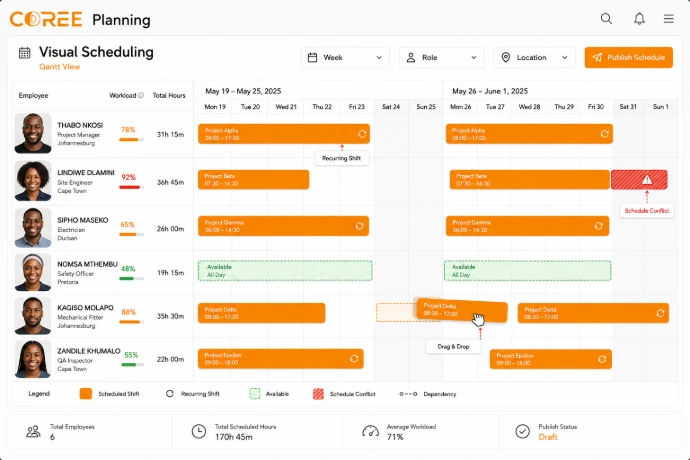Click the Total Employees people icon

pos(33,431)
